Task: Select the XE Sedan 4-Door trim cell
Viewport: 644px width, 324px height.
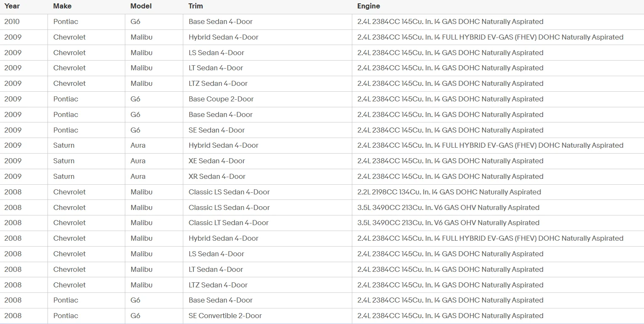Action: pos(217,161)
